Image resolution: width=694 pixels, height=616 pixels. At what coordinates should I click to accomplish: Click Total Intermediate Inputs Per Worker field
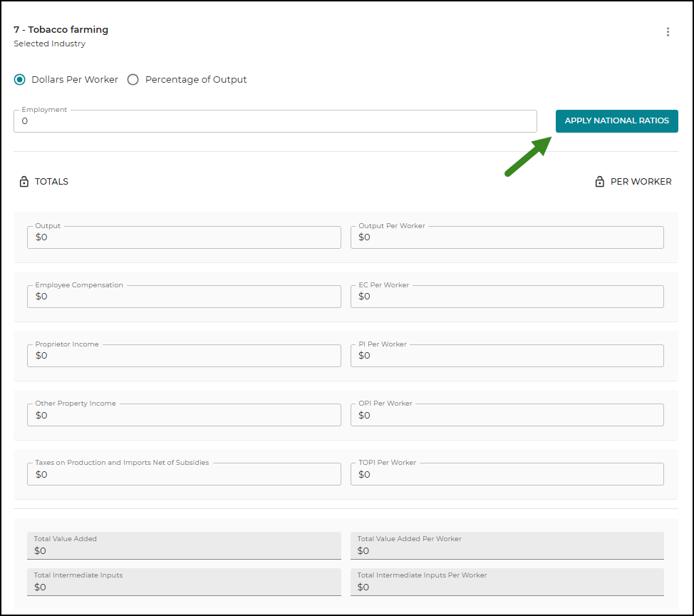(507, 582)
